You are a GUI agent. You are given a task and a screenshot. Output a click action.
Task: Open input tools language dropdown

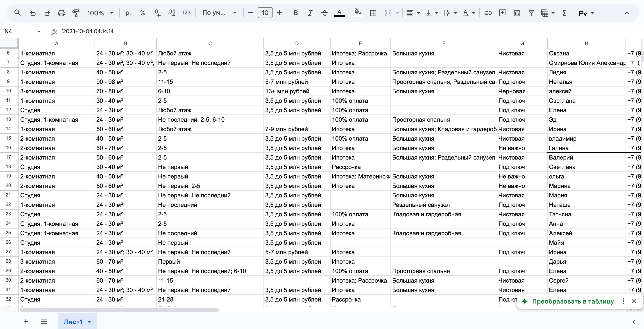[x=586, y=13]
